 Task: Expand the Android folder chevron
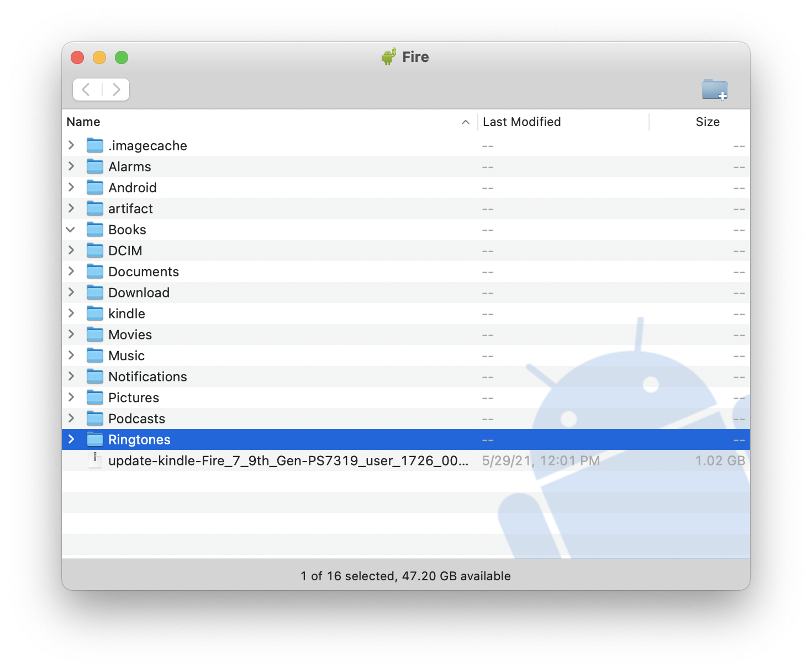click(x=71, y=188)
